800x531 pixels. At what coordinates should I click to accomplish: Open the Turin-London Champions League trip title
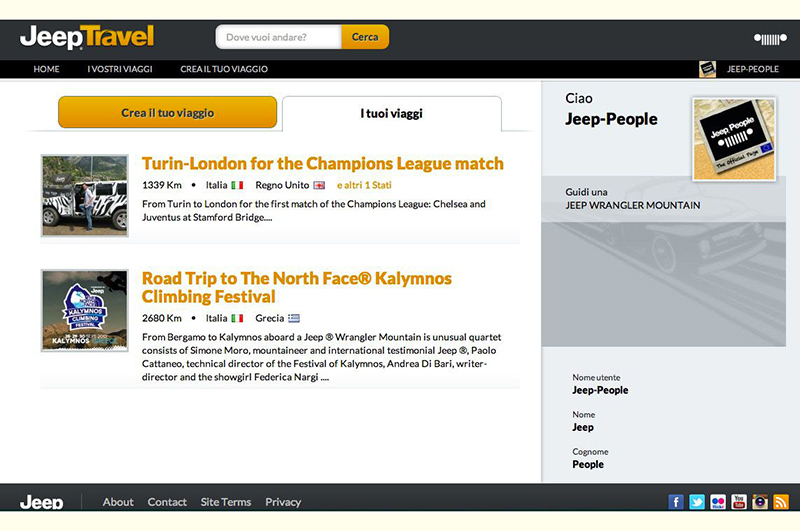point(322,163)
